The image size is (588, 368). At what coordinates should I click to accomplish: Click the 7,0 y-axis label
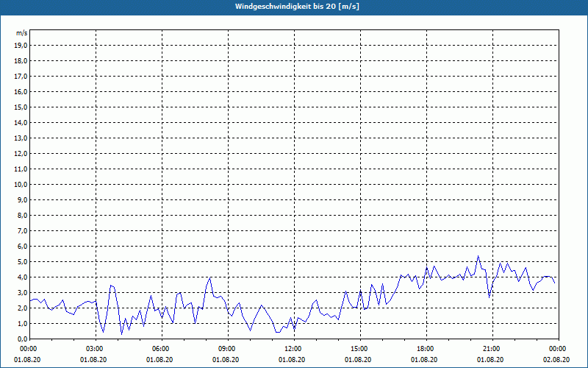click(x=23, y=230)
